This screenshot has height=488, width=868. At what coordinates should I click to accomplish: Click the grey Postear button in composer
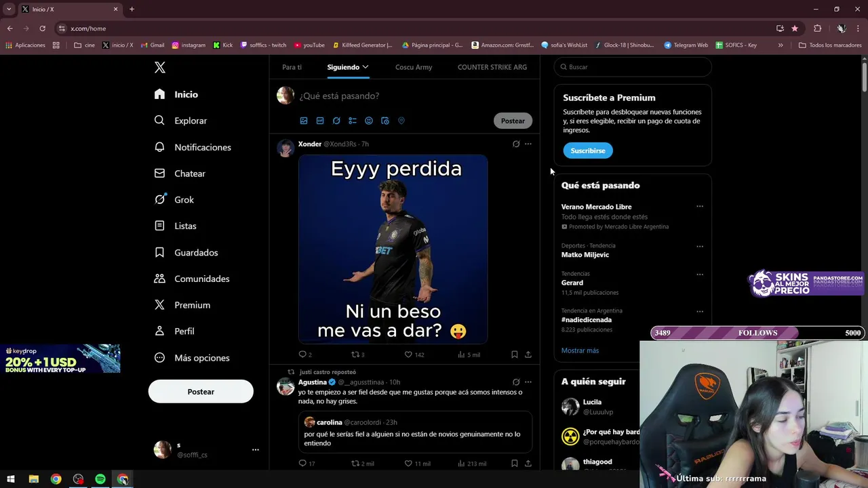coord(513,121)
